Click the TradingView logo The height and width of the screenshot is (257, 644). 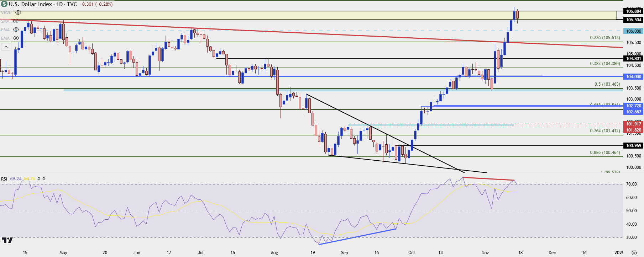click(x=7, y=240)
